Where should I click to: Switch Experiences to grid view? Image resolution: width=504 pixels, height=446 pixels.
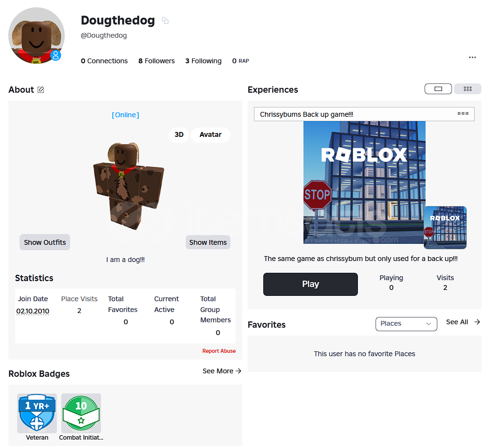pyautogui.click(x=468, y=89)
